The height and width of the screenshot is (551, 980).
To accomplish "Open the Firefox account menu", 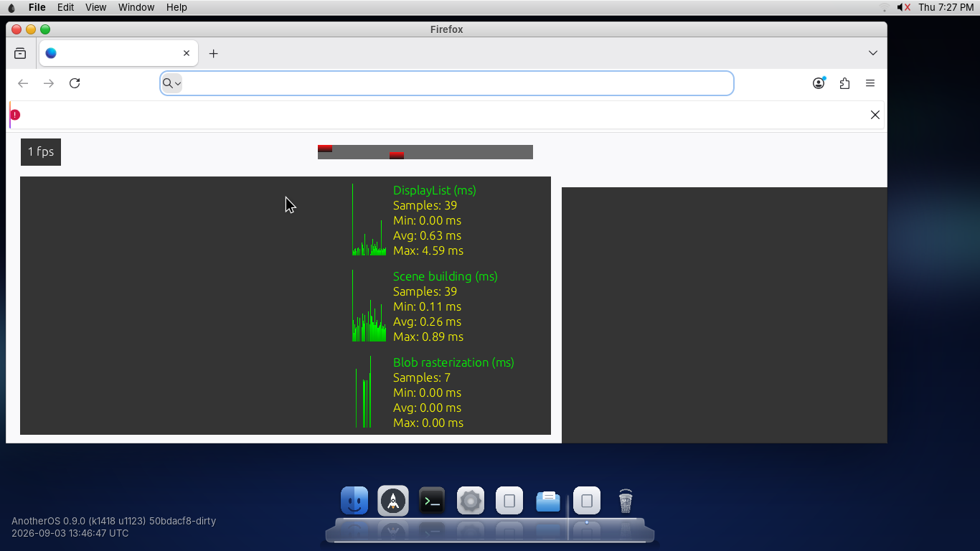I will tap(819, 83).
